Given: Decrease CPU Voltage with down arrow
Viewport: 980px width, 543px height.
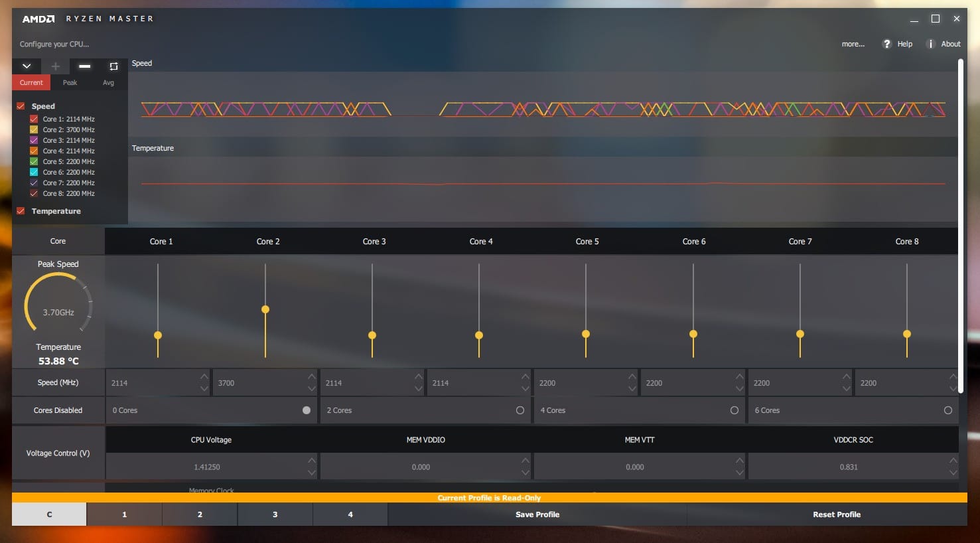Looking at the screenshot, I should (312, 473).
